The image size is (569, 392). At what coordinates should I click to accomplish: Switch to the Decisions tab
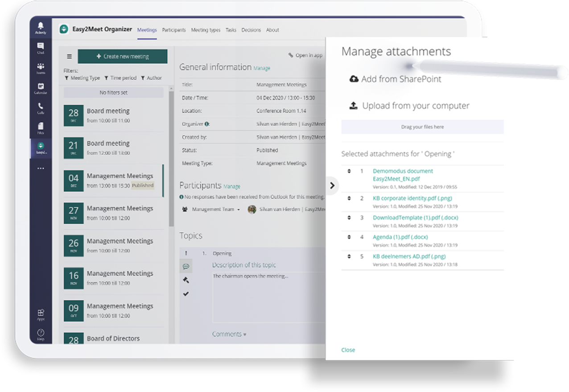(x=251, y=30)
